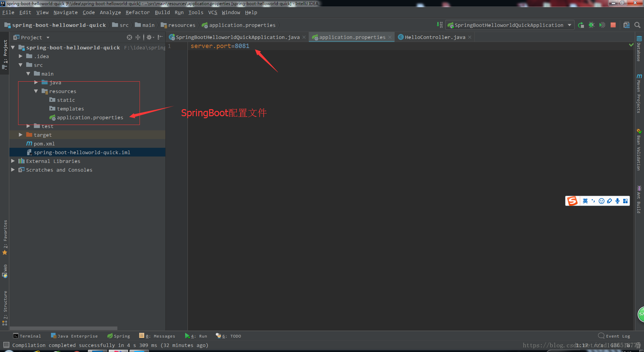This screenshot has width=644, height=352.
Task: Open Search Everywhere magnifier icon
Action: point(637,25)
